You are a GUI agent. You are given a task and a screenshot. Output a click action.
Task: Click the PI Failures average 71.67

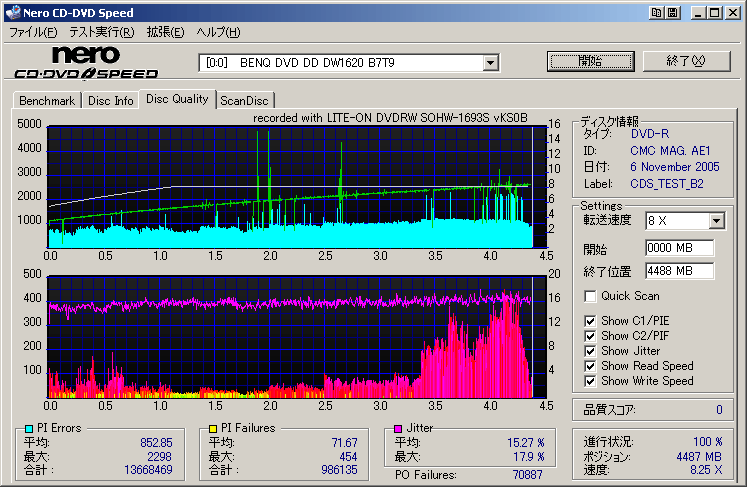tap(344, 443)
